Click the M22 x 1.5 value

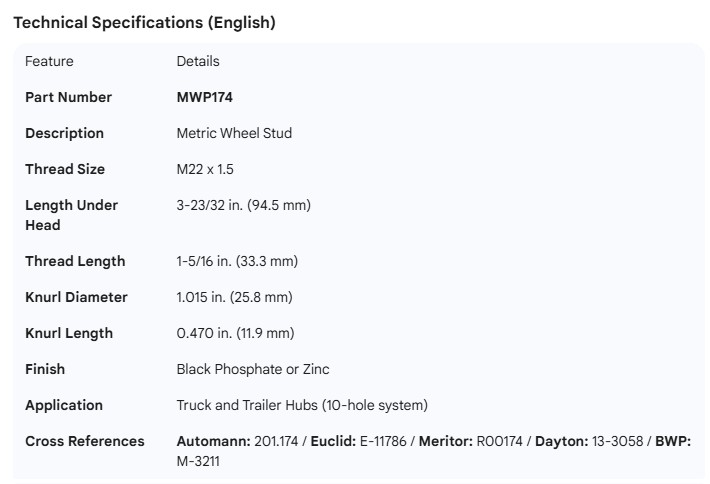coord(205,169)
